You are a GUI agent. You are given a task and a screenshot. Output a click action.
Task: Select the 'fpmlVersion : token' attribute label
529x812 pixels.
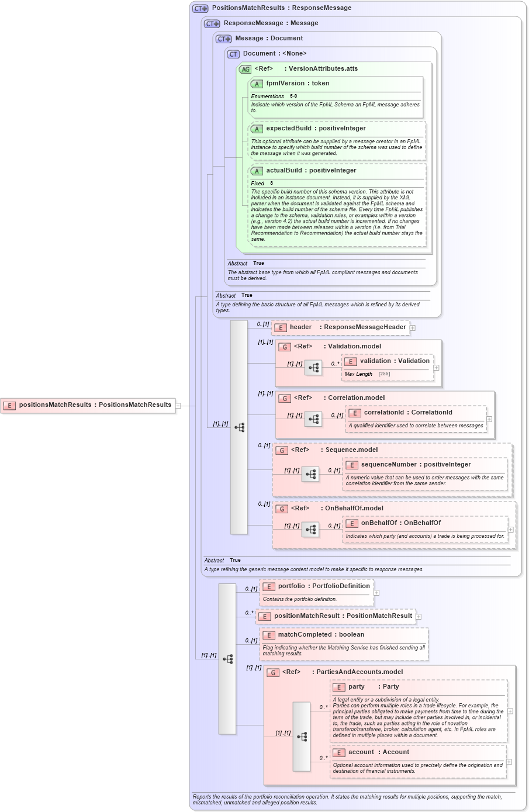click(x=298, y=84)
